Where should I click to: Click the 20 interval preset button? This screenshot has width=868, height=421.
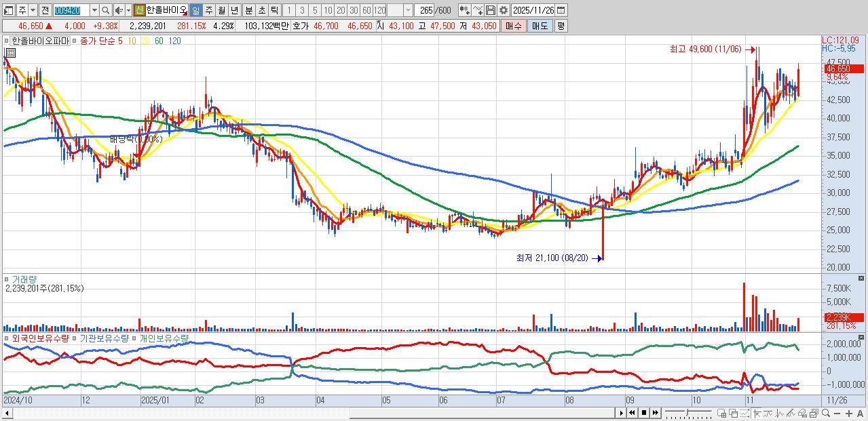tap(341, 10)
